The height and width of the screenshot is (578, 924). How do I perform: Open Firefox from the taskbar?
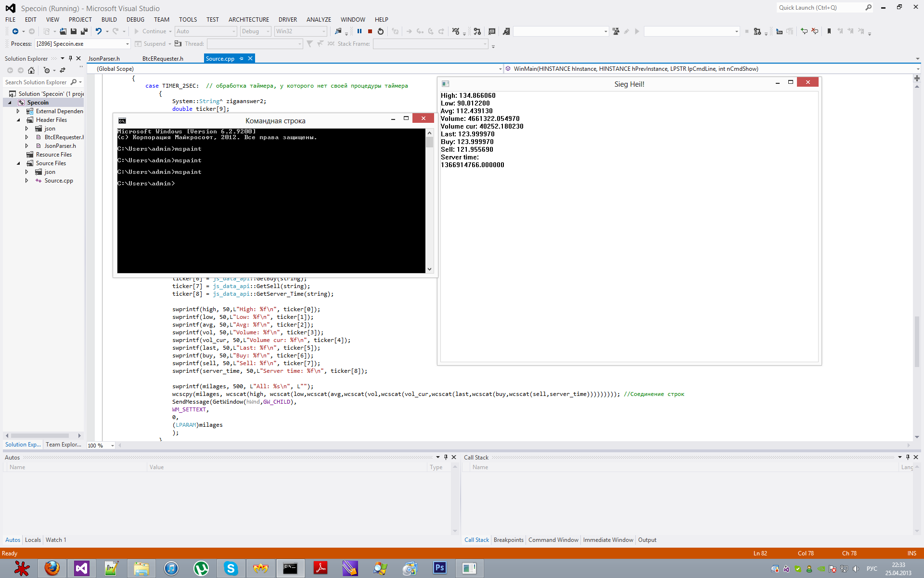(52, 568)
